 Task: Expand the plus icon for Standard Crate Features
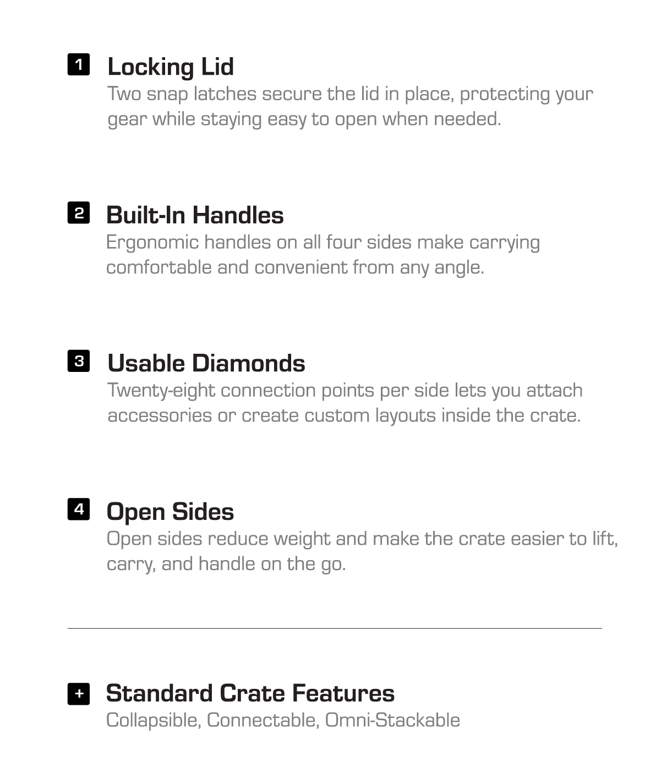click(x=79, y=693)
